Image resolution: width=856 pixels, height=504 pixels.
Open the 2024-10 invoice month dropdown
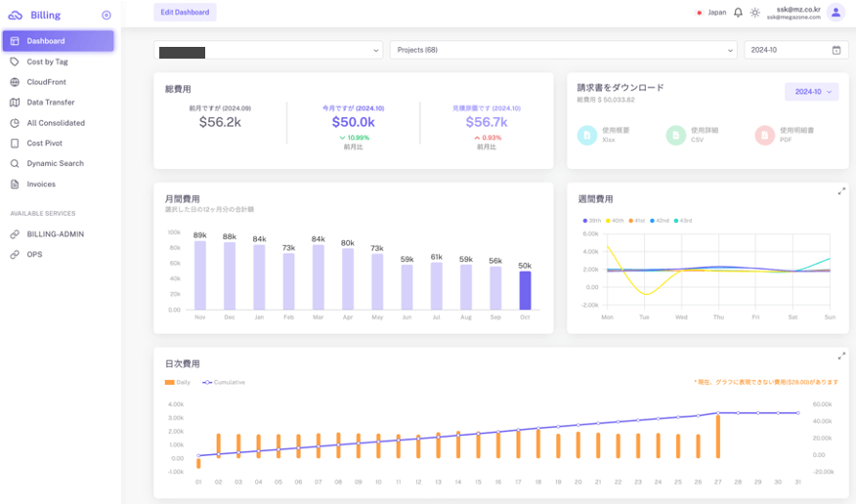click(x=811, y=92)
